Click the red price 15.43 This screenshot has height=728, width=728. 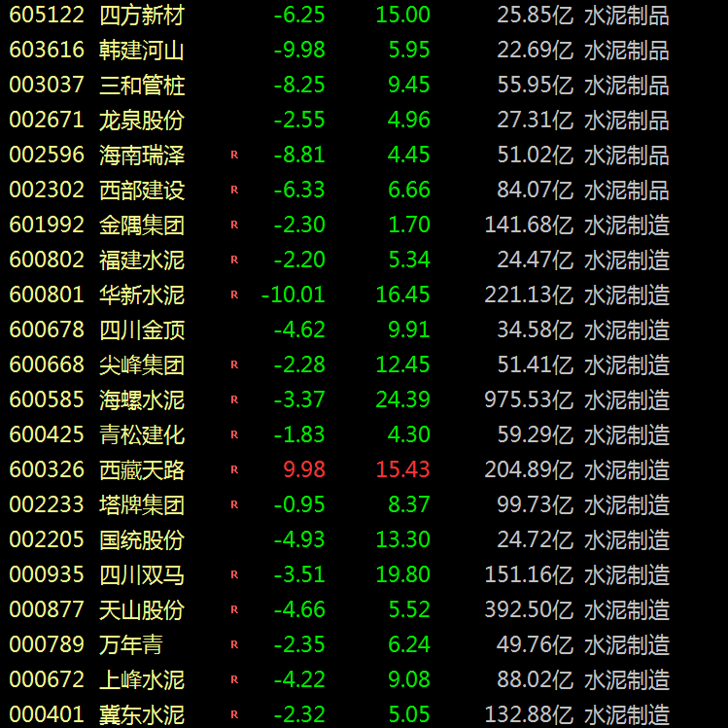(402, 469)
